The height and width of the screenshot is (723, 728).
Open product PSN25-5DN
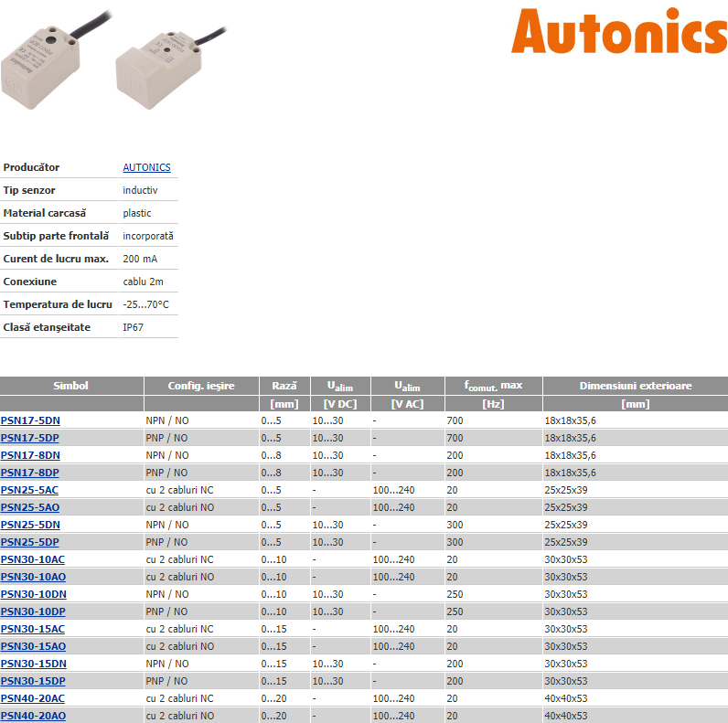point(30,525)
